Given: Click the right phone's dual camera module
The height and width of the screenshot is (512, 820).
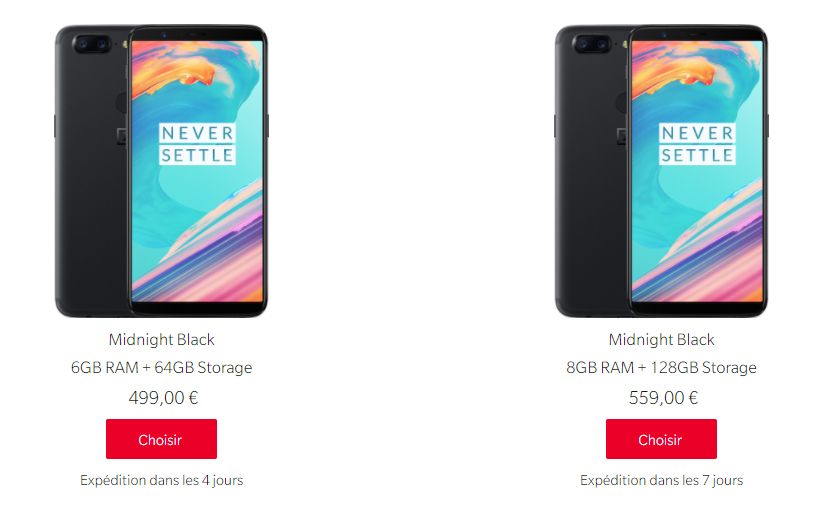Looking at the screenshot, I should pos(592,43).
